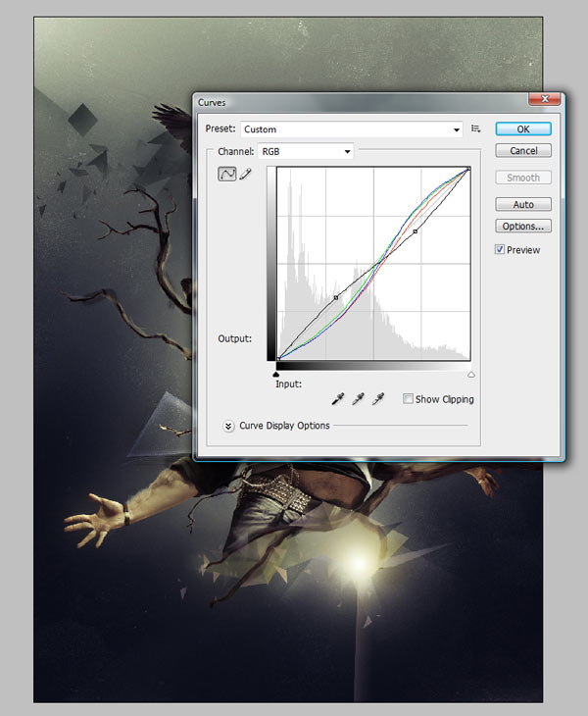Toggle the Preview checkbox
The image size is (588, 716).
(x=500, y=249)
